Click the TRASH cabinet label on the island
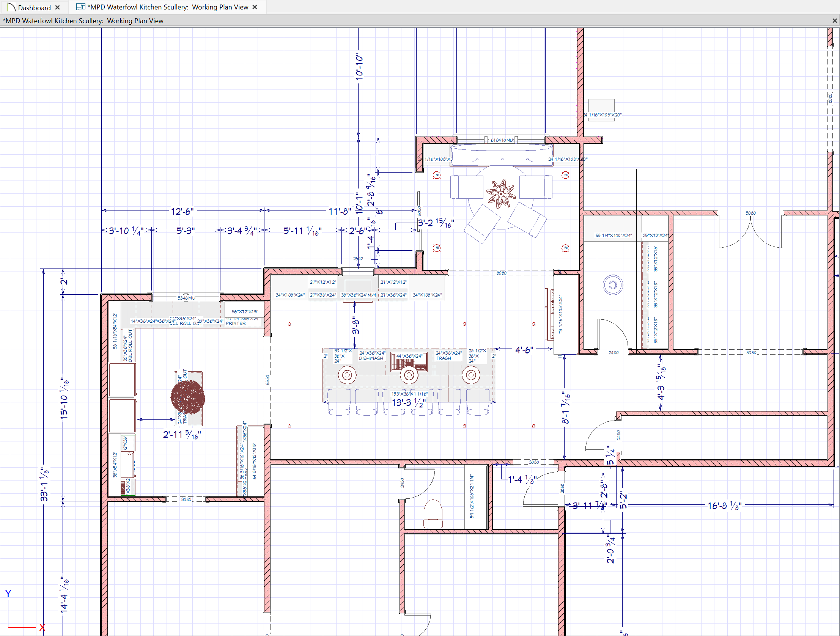 pyautogui.click(x=443, y=358)
